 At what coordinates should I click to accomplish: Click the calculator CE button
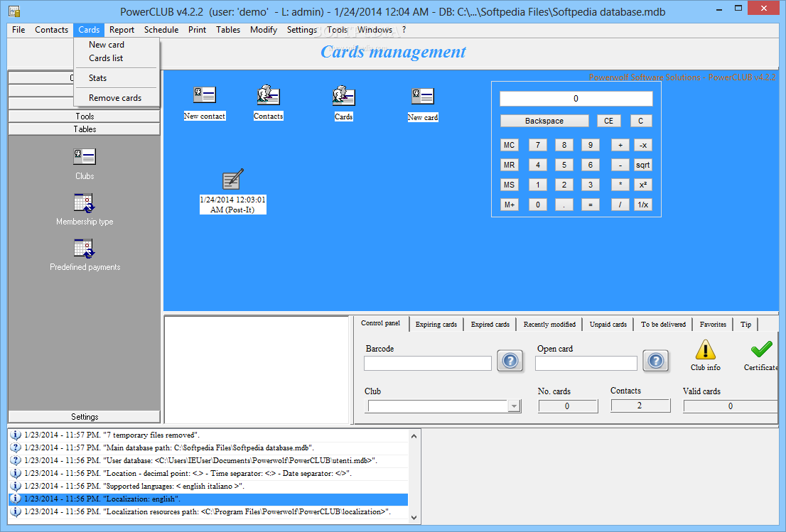[608, 121]
